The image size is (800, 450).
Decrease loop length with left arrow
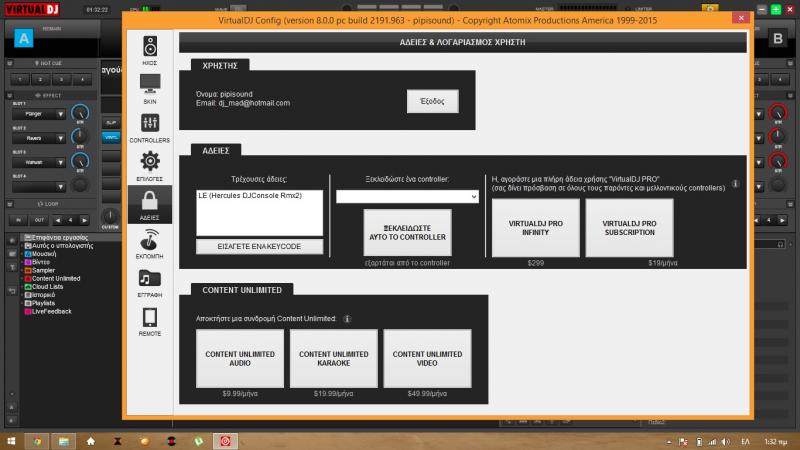tap(58, 220)
